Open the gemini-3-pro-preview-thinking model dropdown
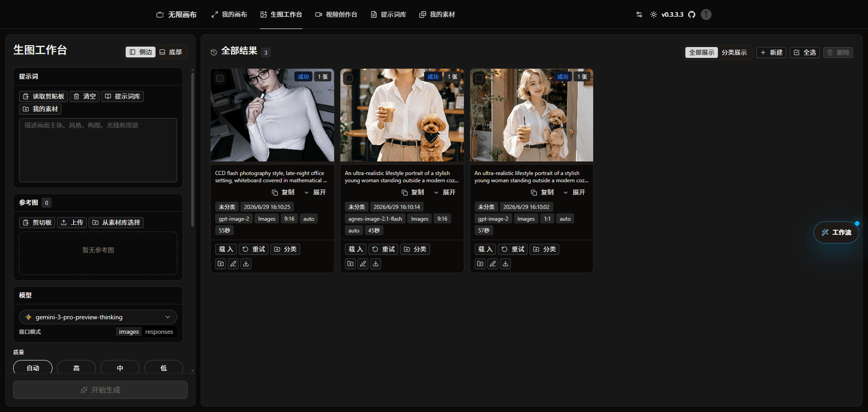This screenshot has height=412, width=868. point(98,317)
